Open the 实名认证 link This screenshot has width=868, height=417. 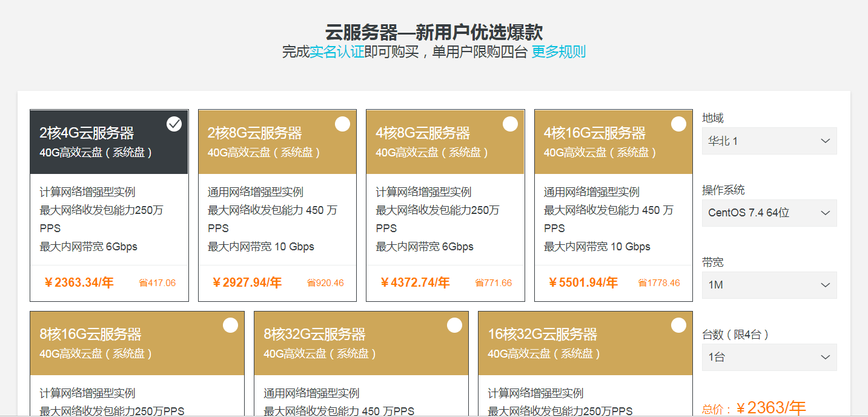coord(337,52)
